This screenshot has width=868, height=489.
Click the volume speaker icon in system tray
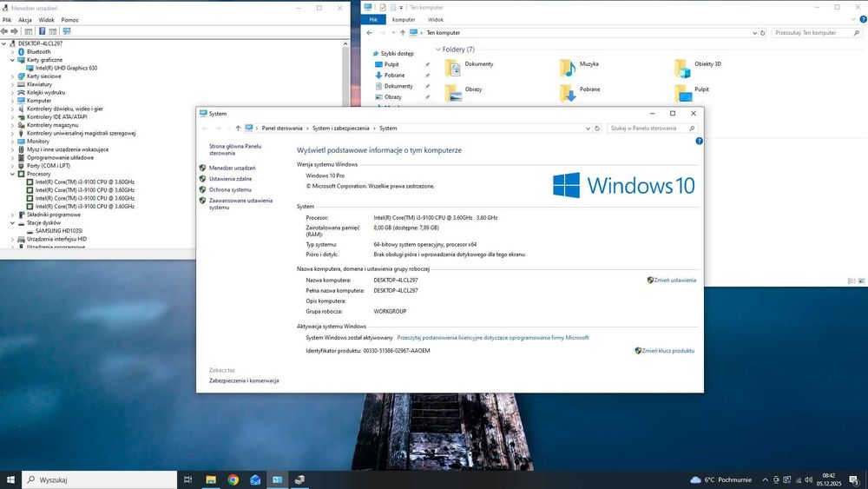(x=808, y=479)
